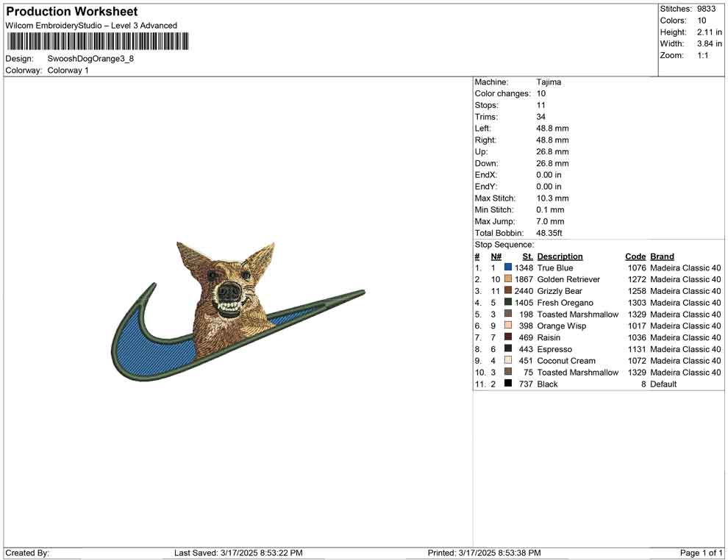Select the 'N#' column header
The width and height of the screenshot is (728, 560).
click(496, 256)
